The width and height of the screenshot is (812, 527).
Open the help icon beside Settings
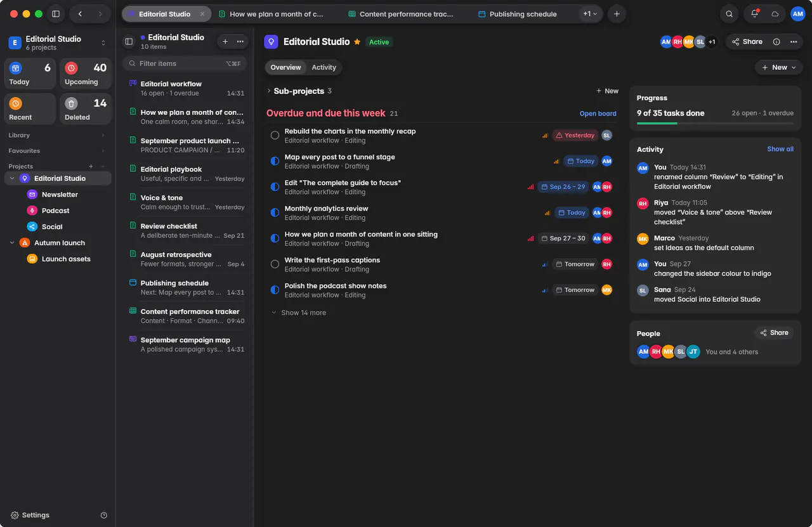click(x=104, y=516)
